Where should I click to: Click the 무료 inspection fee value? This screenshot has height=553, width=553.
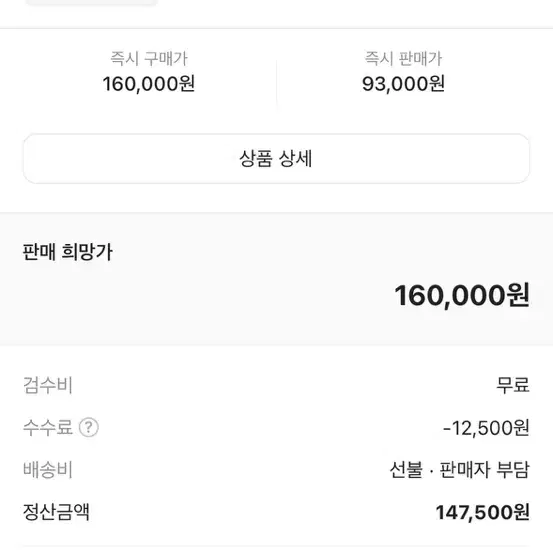513,385
